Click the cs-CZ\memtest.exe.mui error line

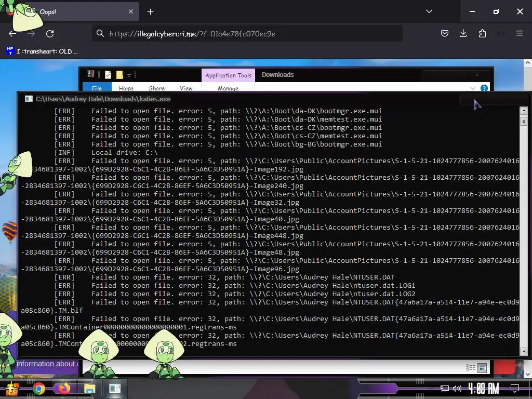click(x=218, y=136)
